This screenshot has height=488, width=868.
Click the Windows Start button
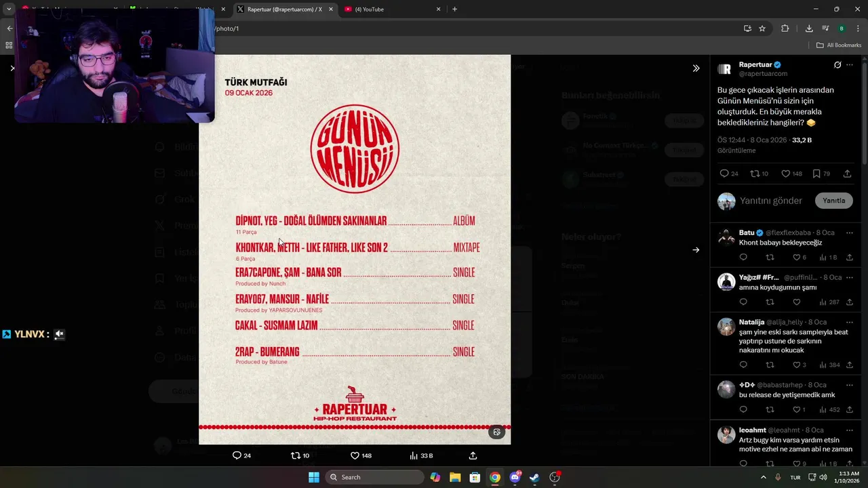pos(314,477)
